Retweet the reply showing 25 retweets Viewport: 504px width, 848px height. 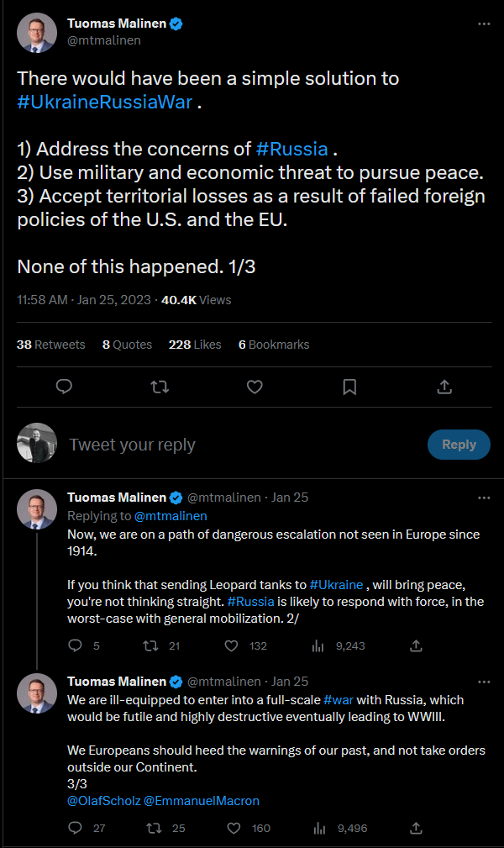[x=154, y=828]
